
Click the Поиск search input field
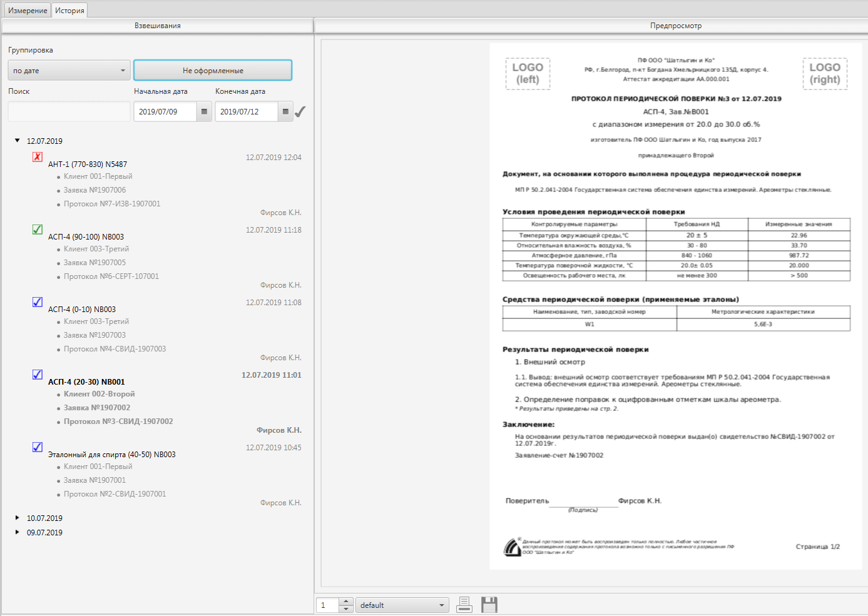(69, 112)
